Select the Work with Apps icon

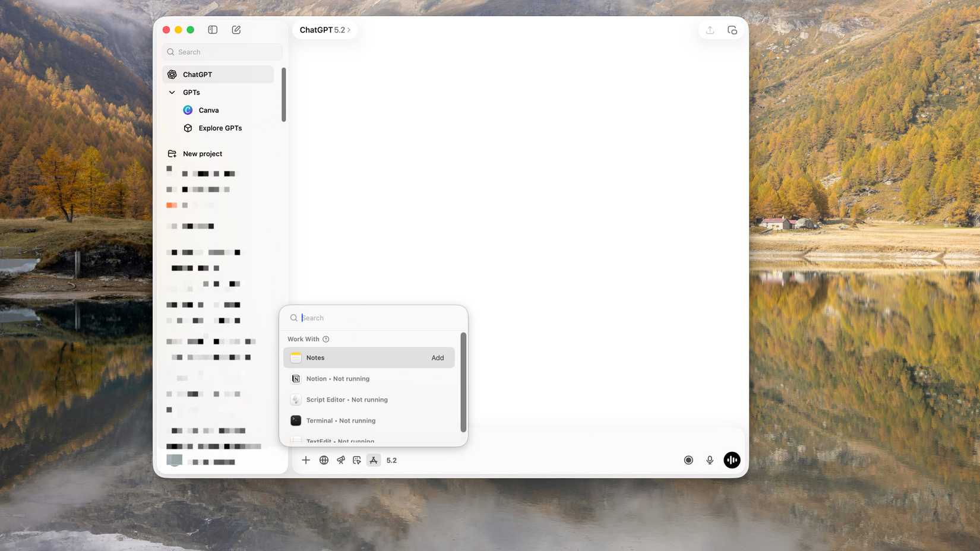click(373, 460)
